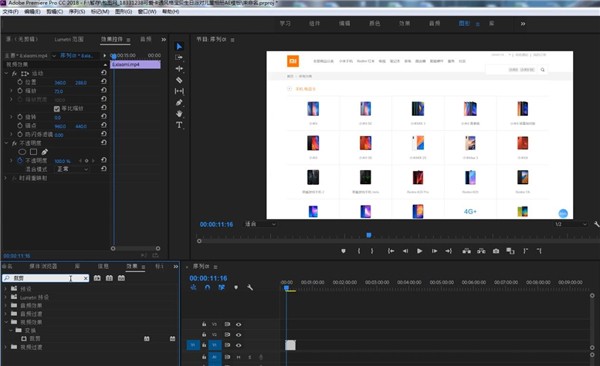The height and width of the screenshot is (366, 600).
Task: Click the Export Frame camera icon
Action: tap(496, 251)
